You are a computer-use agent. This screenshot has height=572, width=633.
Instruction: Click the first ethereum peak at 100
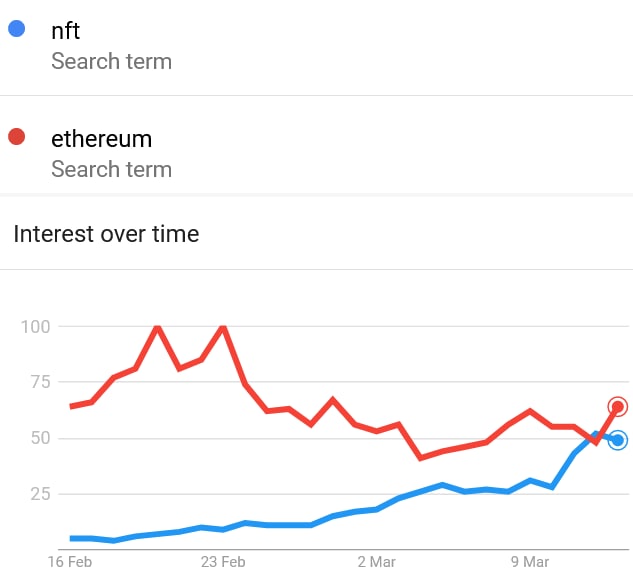(x=158, y=327)
